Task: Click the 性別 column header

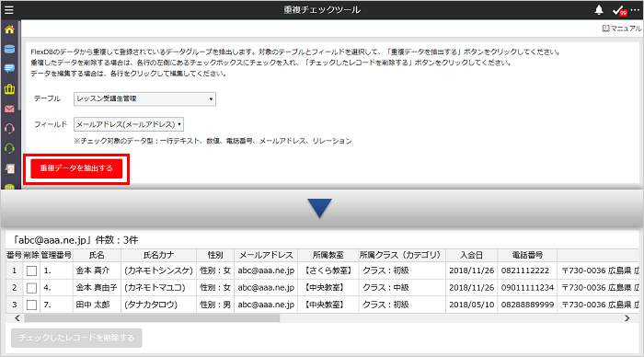Action: click(x=215, y=255)
